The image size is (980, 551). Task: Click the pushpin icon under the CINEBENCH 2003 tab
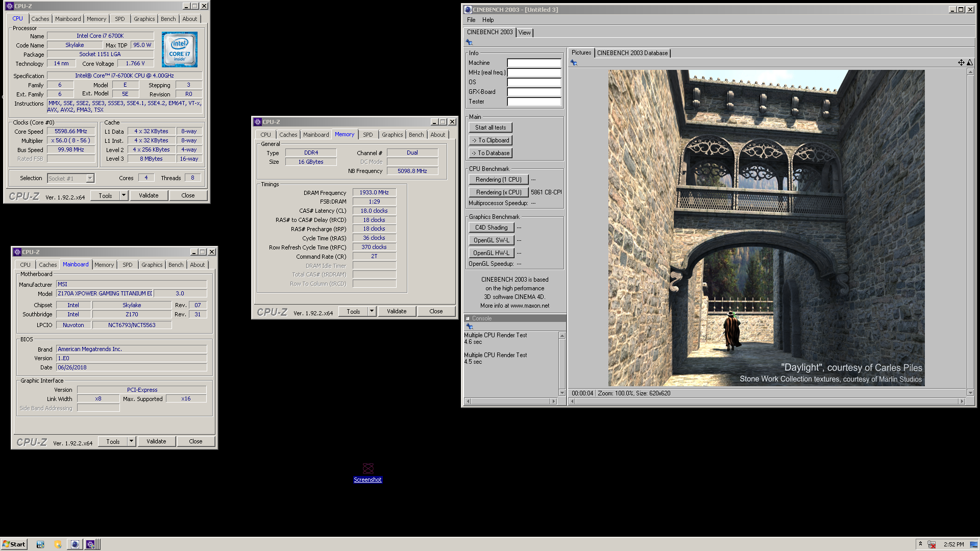click(x=469, y=42)
